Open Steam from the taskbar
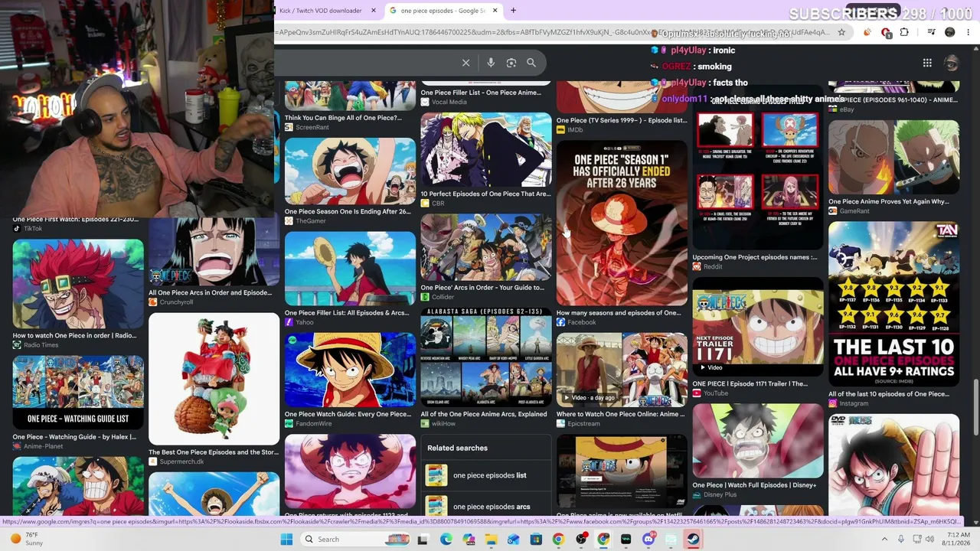Screen dimensions: 980x551 coord(693,540)
